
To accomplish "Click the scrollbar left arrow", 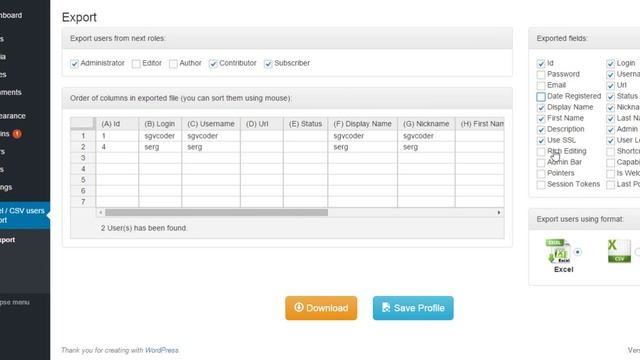I will click(x=100, y=212).
